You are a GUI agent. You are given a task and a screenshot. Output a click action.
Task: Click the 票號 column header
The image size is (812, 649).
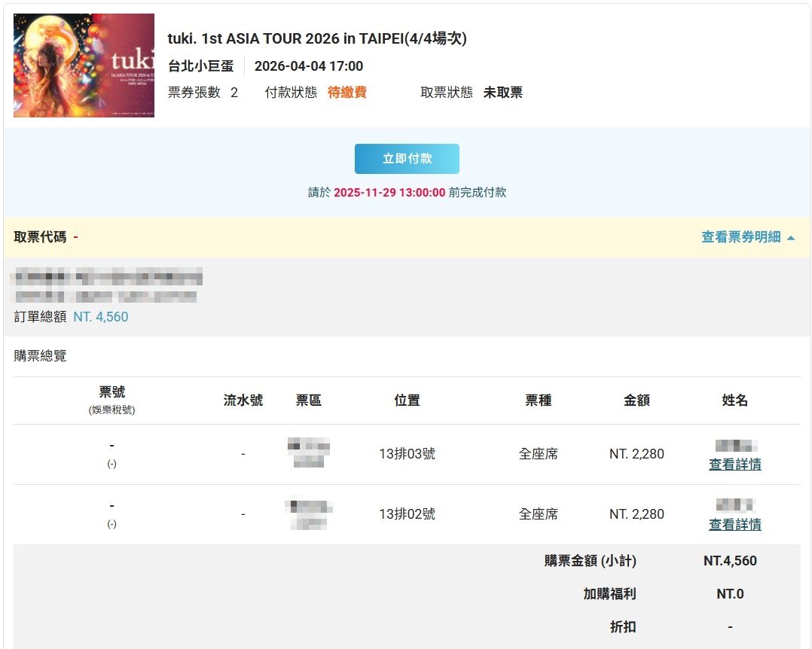click(x=111, y=392)
